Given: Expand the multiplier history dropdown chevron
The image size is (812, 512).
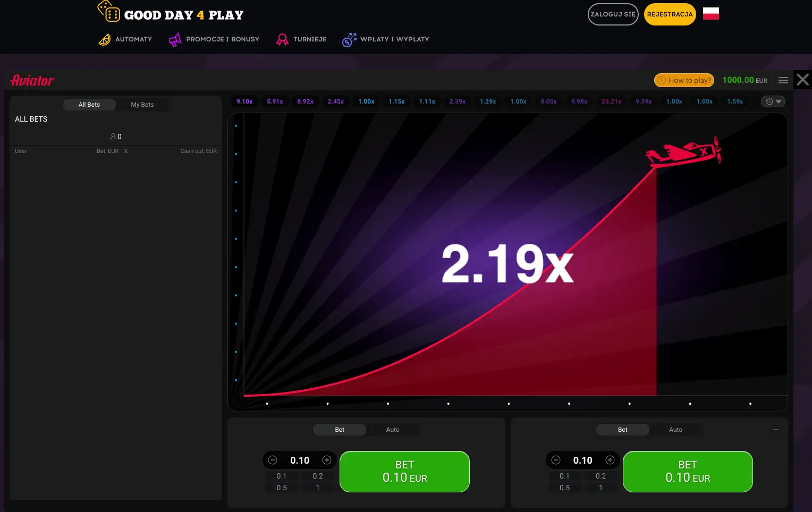Looking at the screenshot, I should point(778,101).
